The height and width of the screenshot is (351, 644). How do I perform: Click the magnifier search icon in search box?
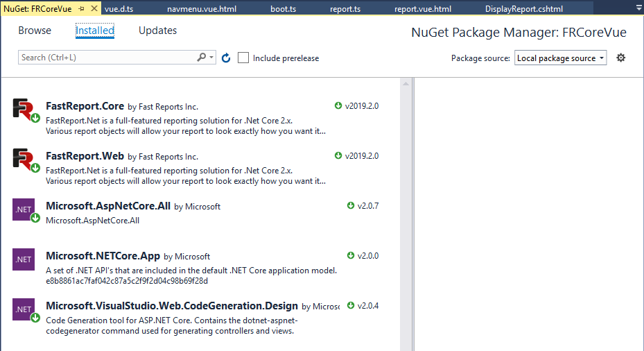coord(201,58)
